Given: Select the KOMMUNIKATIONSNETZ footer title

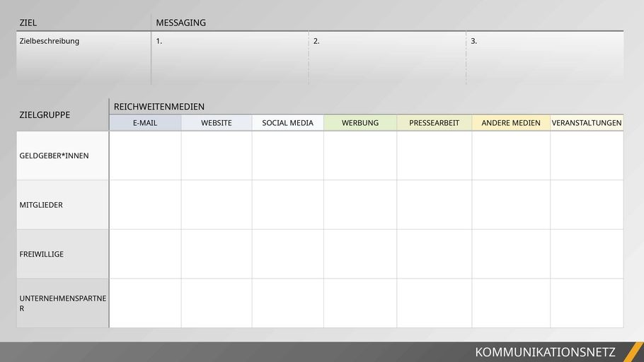Looking at the screenshot, I should [x=545, y=352].
